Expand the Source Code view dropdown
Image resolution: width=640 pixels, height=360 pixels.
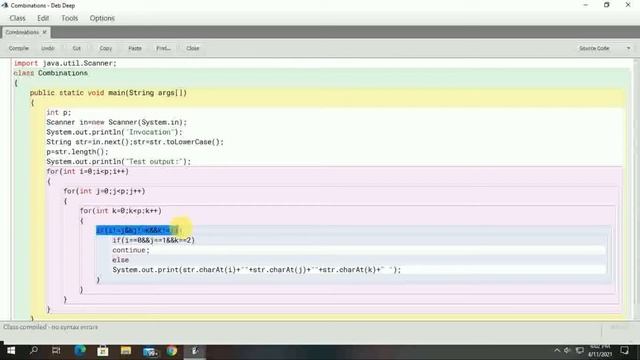coord(604,48)
